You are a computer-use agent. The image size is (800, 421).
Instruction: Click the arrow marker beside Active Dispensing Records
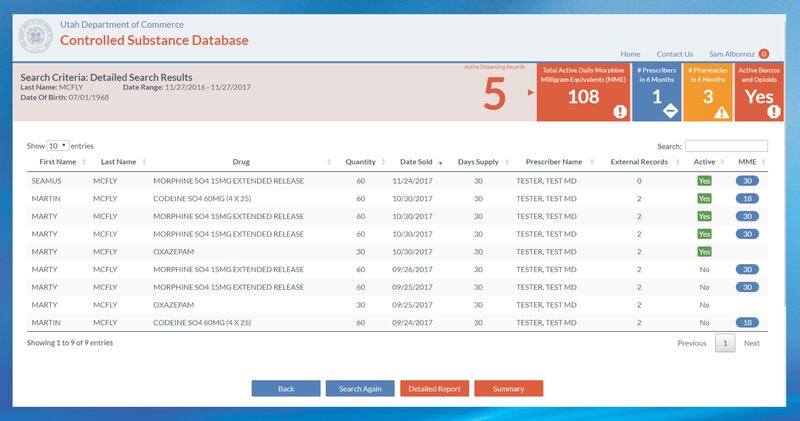(x=531, y=93)
